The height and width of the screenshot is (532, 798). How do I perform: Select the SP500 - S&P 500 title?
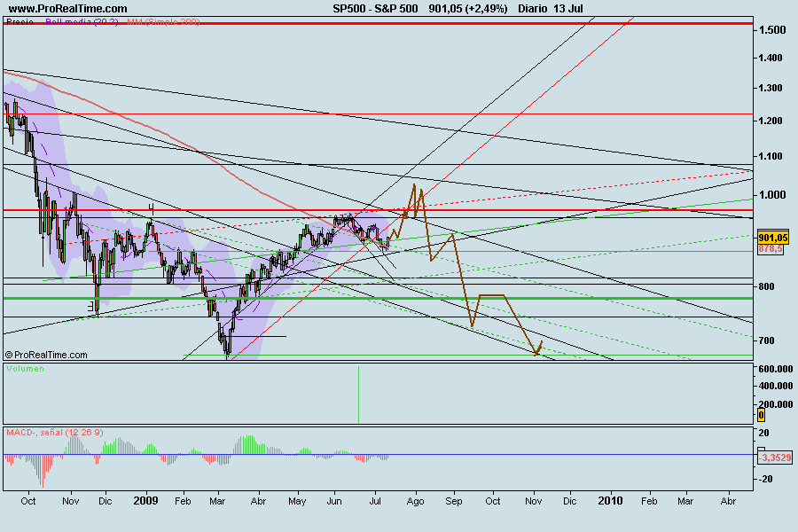click(x=375, y=8)
